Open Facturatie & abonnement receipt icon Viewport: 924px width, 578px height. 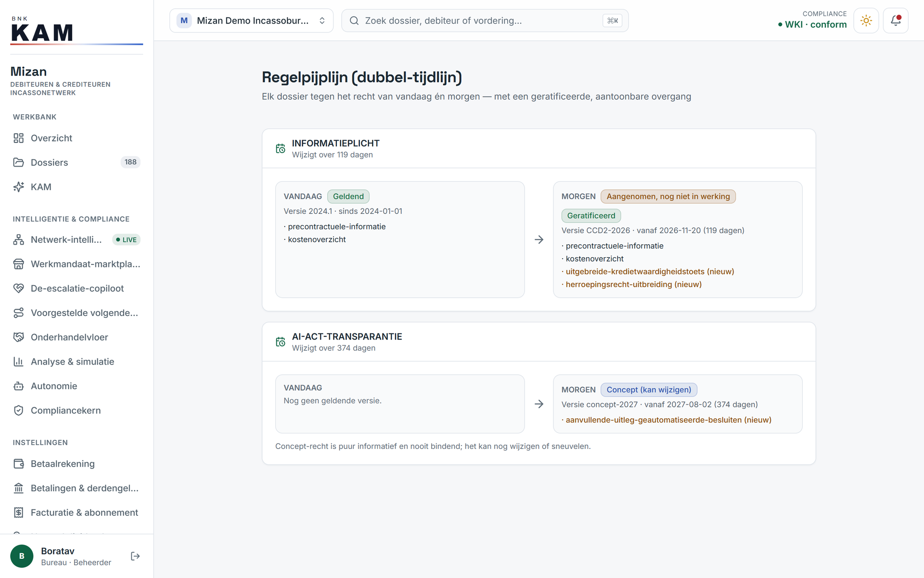point(18,512)
